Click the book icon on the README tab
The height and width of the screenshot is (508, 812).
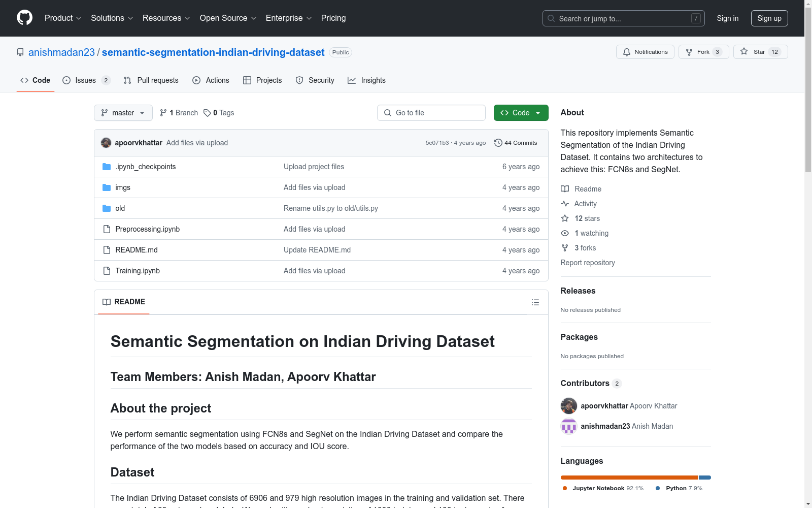coord(107,302)
